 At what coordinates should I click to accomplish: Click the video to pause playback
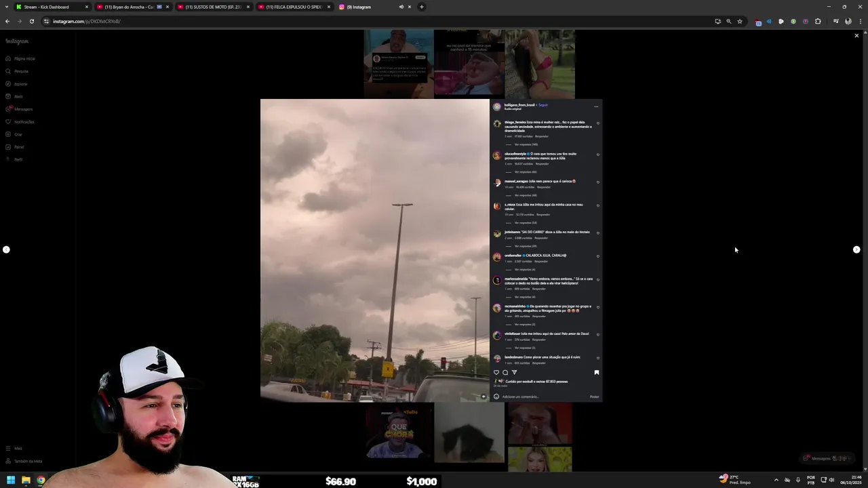[374, 250]
